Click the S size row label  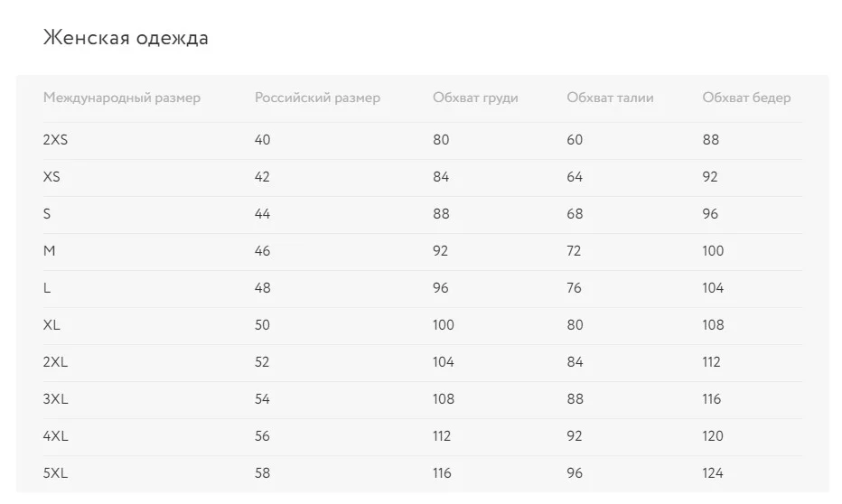(47, 214)
